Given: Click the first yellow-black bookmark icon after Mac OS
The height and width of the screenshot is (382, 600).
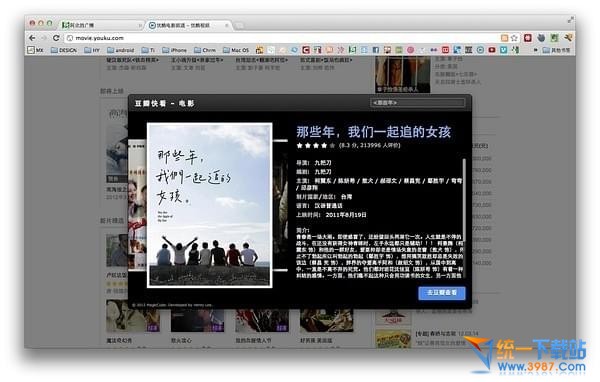Looking at the screenshot, I should [x=259, y=50].
